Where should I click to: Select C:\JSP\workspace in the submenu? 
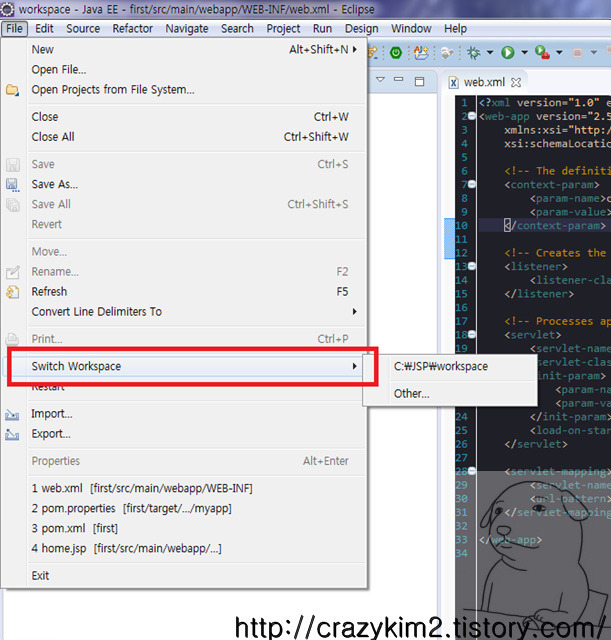coord(450,366)
